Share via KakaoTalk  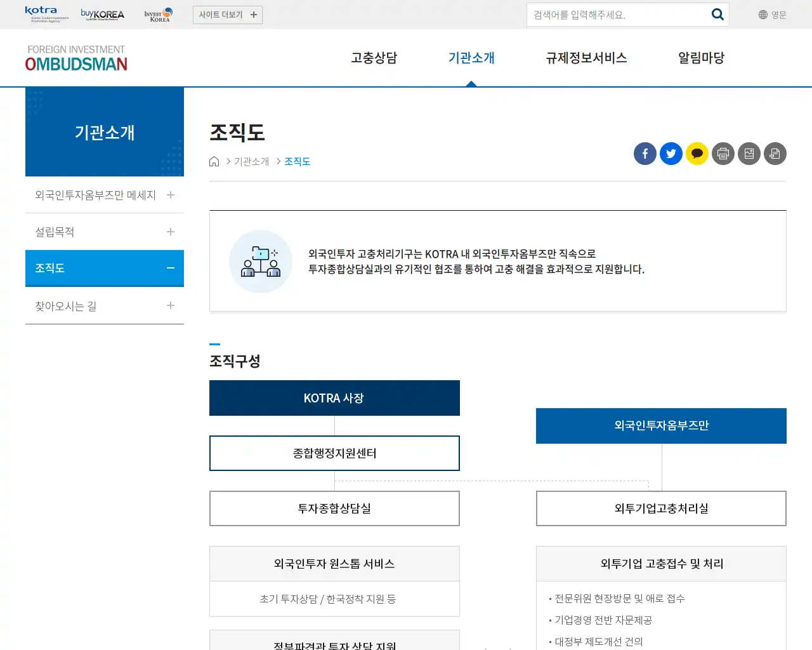697,154
